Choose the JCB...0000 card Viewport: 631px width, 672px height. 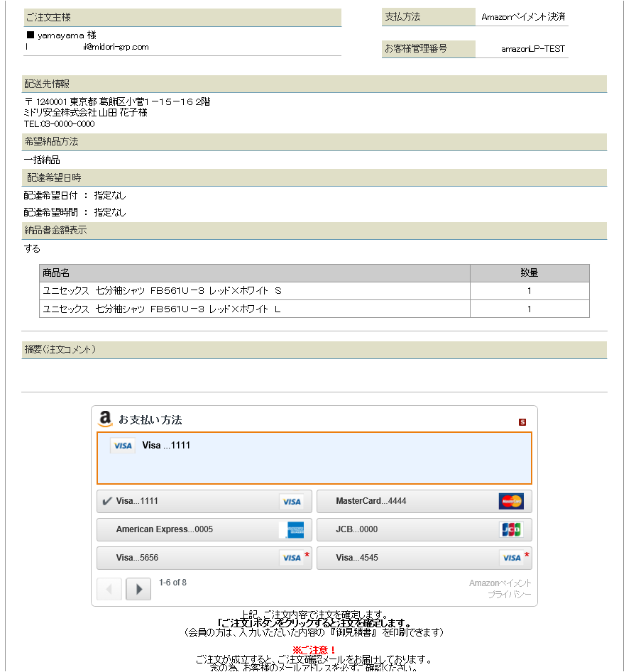click(x=424, y=529)
